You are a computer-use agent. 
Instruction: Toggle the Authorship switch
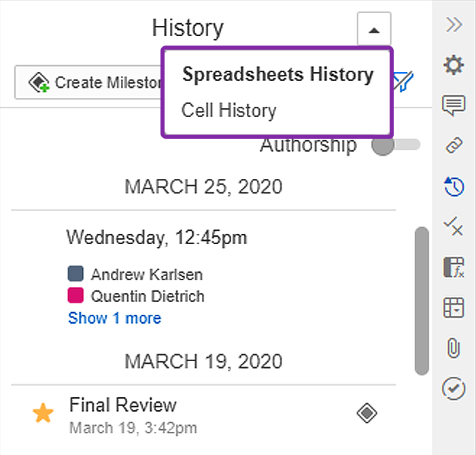(396, 145)
